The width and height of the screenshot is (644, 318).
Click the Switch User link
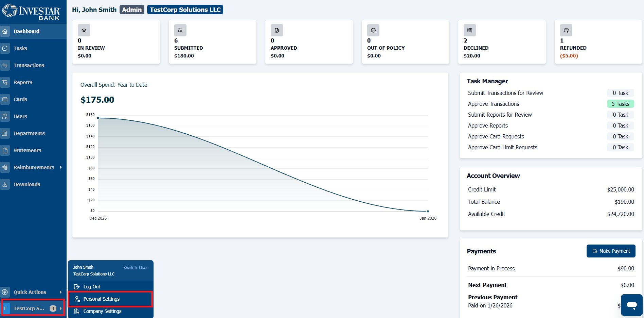(x=136, y=268)
